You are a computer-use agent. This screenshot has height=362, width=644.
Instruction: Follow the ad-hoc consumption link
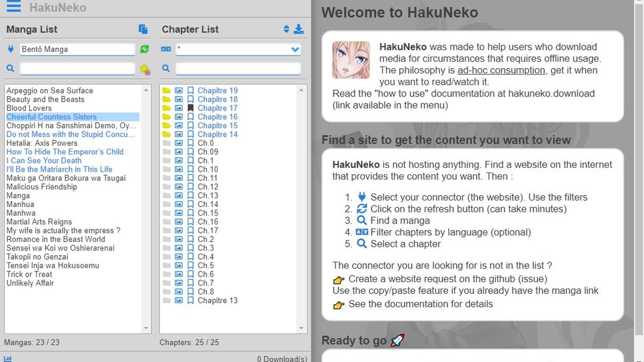tap(501, 70)
